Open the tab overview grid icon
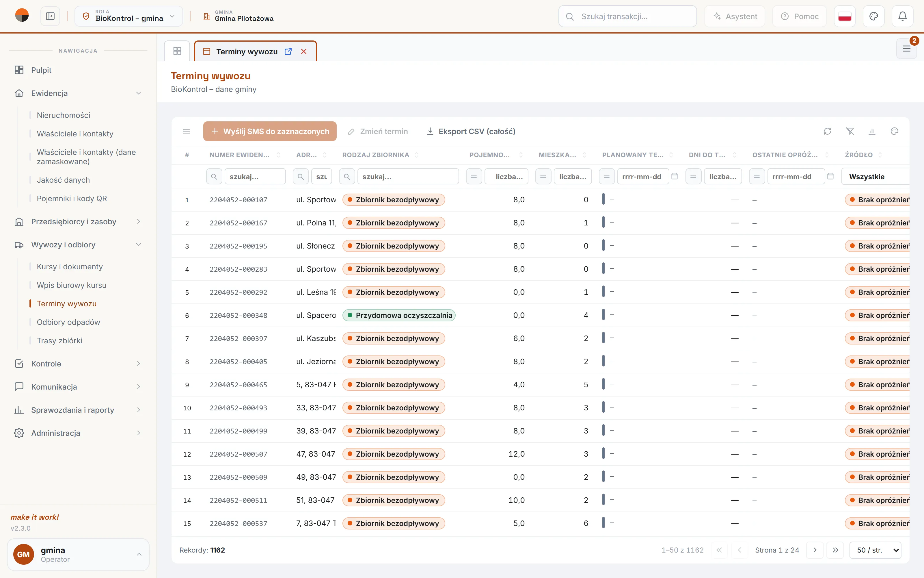The image size is (924, 578). (177, 51)
